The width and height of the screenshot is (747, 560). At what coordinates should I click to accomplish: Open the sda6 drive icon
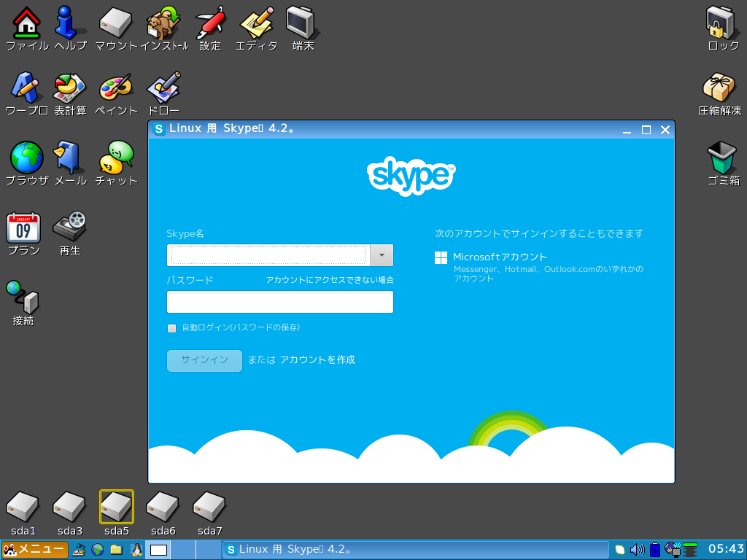pos(163,507)
